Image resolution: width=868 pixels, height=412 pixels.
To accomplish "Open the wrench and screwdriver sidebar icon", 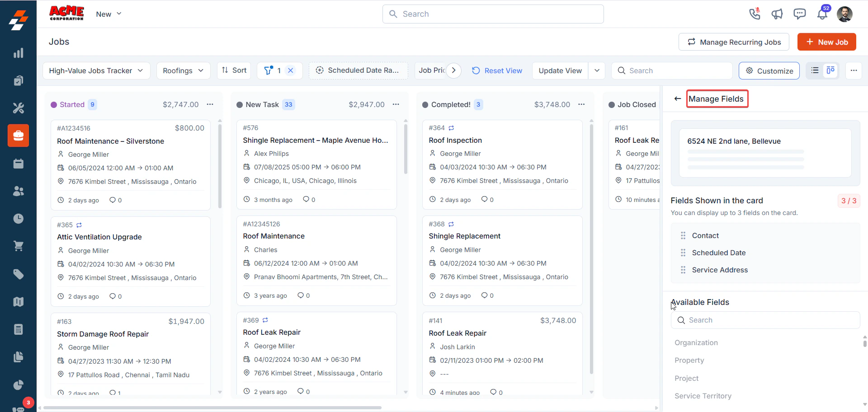I will [x=18, y=108].
